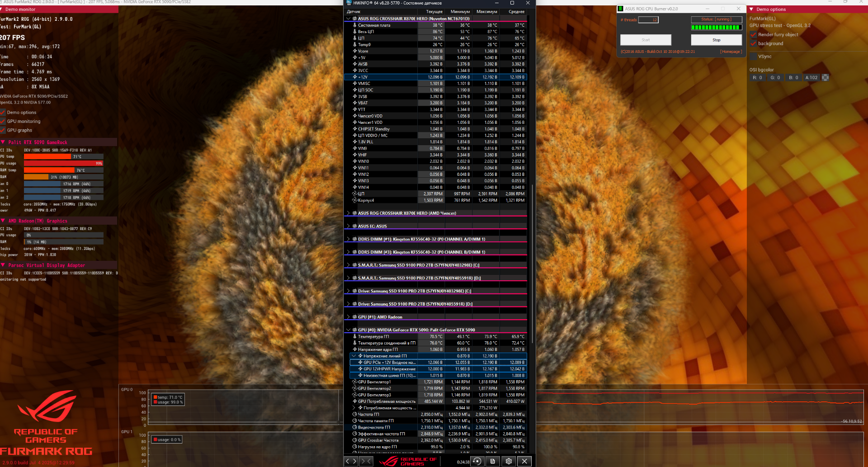The width and height of the screenshot is (868, 467).
Task: Click the X icon in HWiNFO bottom toolbar
Action: [524, 461]
